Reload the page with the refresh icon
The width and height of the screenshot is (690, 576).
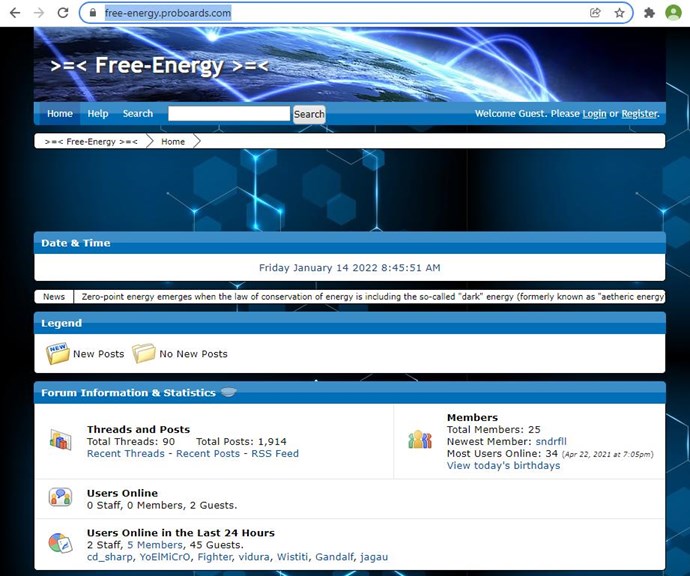click(x=63, y=13)
